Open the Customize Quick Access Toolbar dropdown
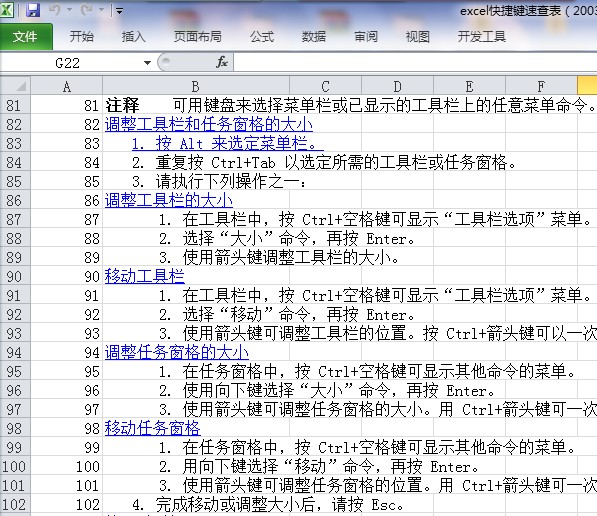This screenshot has height=516, width=597. point(119,11)
